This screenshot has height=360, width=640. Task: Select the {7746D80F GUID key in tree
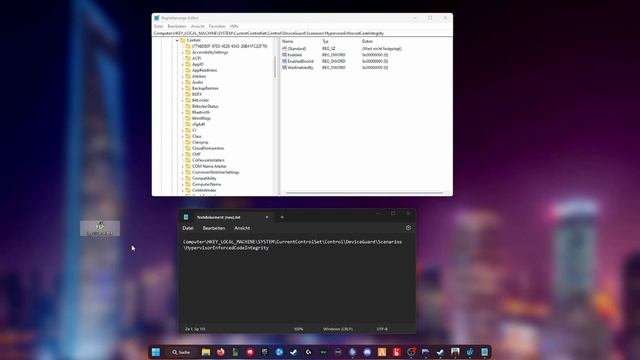coord(229,46)
